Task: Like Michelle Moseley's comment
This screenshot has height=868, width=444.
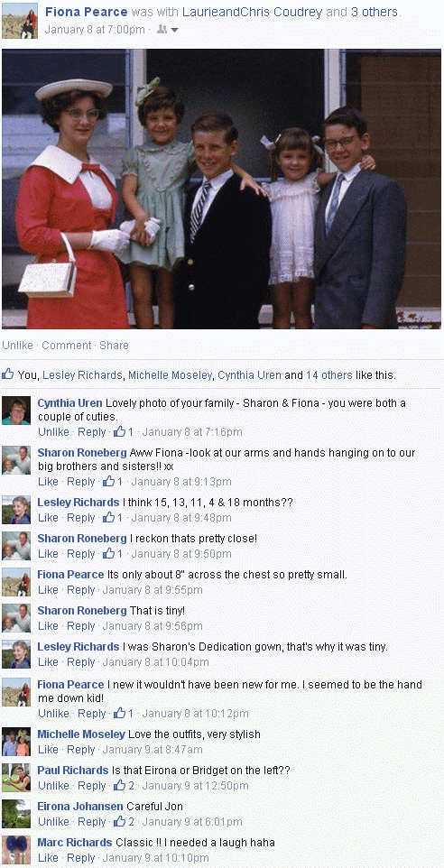Action: (x=48, y=749)
